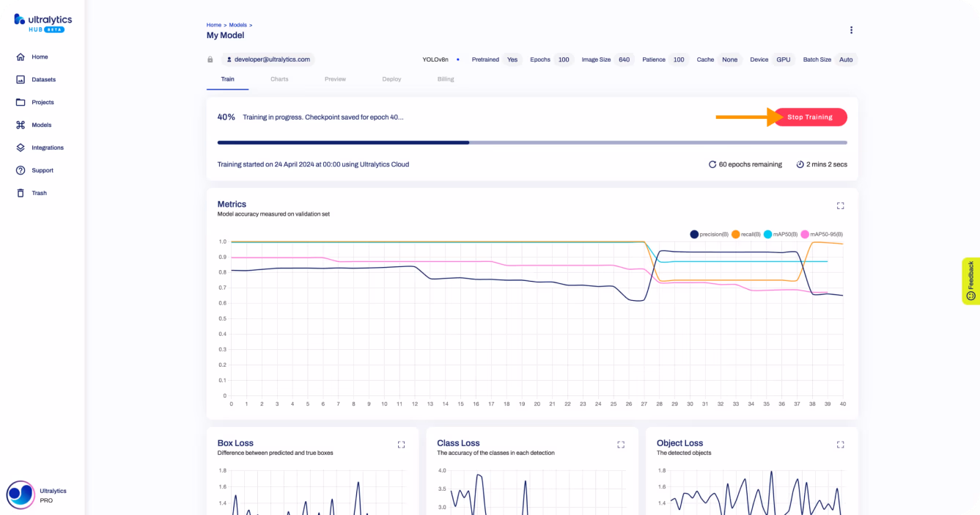Expand the Class Loss chart fullscreen

point(621,445)
